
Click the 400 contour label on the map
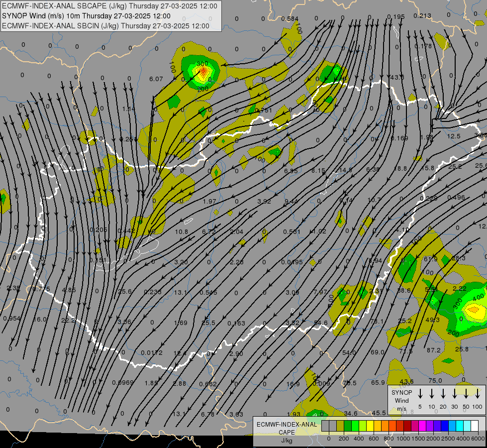click(x=479, y=298)
